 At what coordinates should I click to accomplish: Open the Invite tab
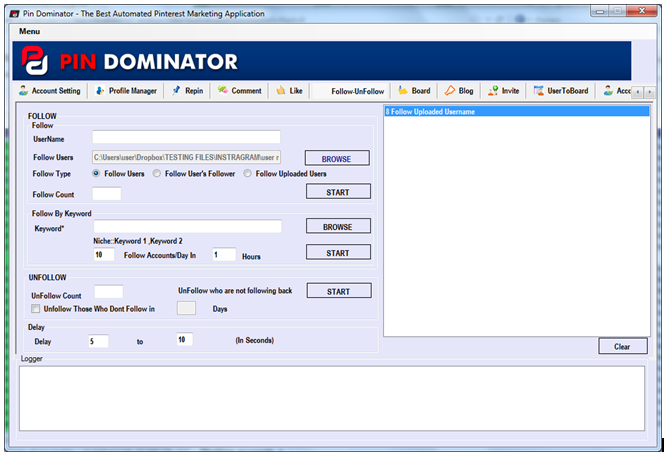tap(504, 91)
